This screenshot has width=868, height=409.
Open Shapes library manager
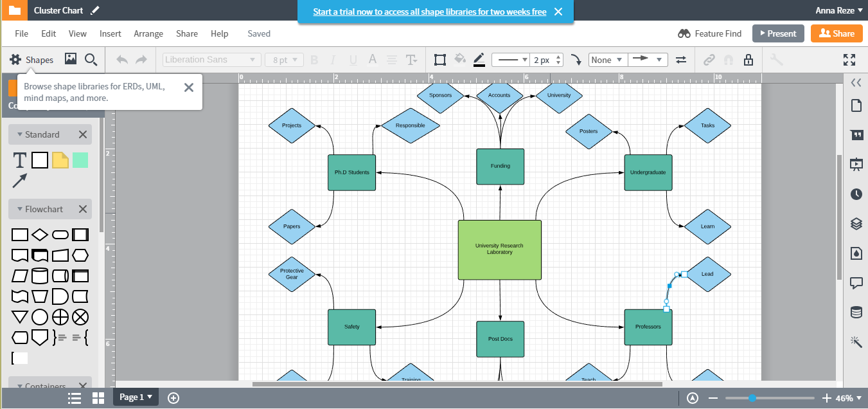(31, 60)
